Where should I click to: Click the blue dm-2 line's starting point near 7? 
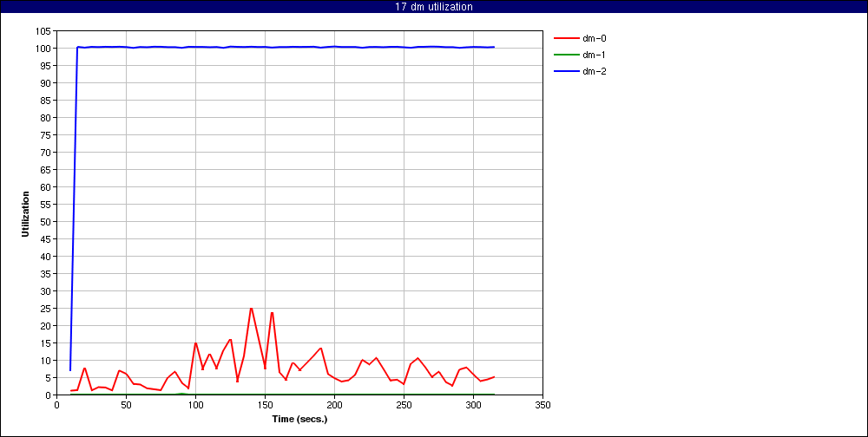(70, 370)
